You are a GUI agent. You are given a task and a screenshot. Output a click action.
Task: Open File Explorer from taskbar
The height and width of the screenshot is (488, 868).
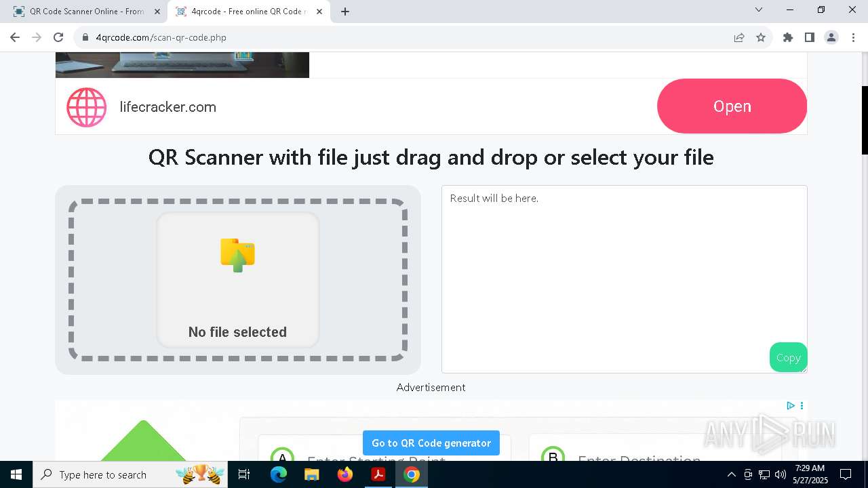[x=312, y=474]
